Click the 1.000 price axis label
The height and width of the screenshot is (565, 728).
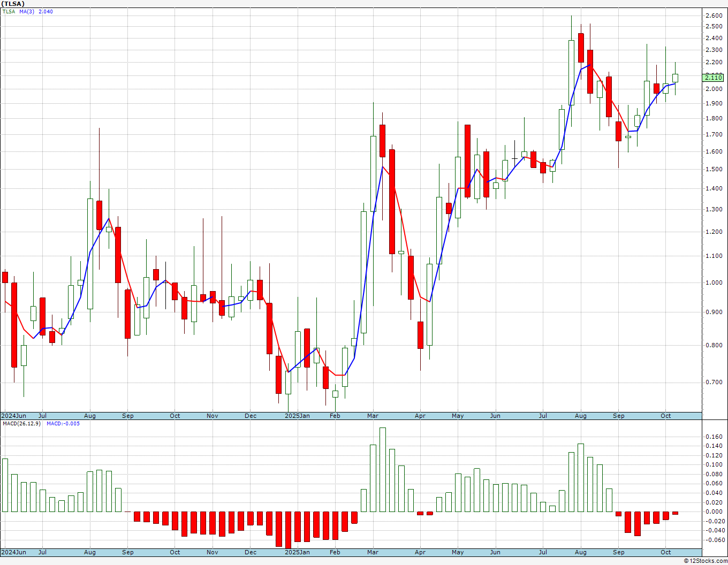point(714,282)
